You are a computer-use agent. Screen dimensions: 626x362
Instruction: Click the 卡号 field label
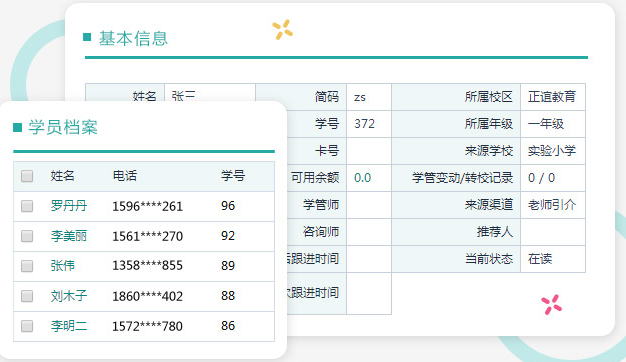tap(327, 150)
